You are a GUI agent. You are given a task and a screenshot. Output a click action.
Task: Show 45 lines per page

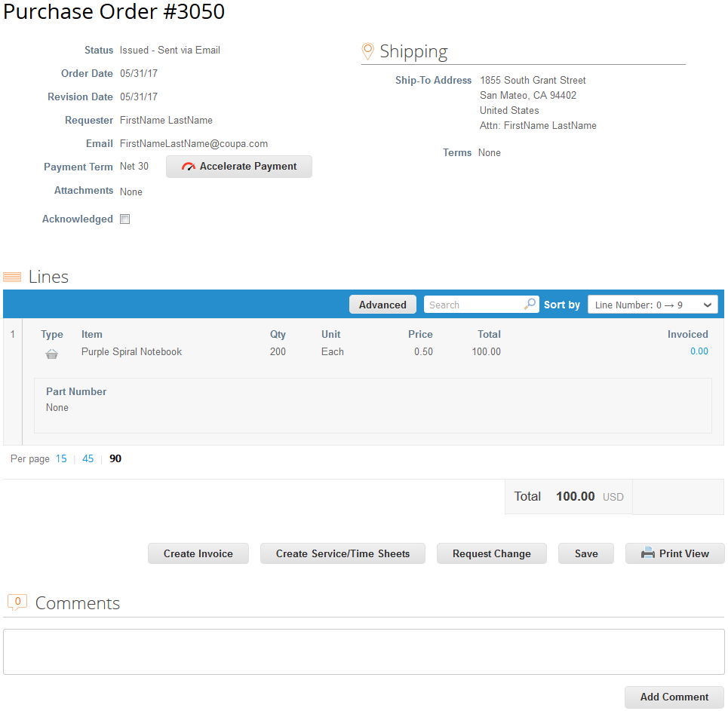click(88, 458)
